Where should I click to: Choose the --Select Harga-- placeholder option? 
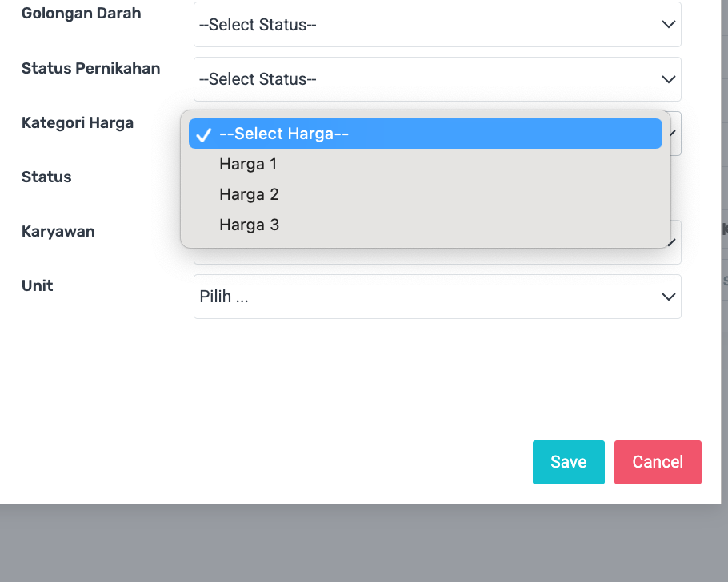[x=283, y=134]
